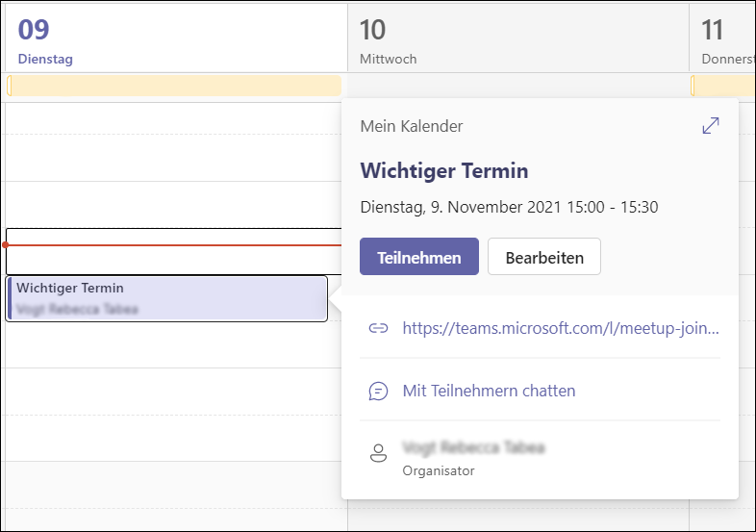Select the Wichtiger Termin calendar event
This screenshot has height=532, width=756.
pos(166,298)
